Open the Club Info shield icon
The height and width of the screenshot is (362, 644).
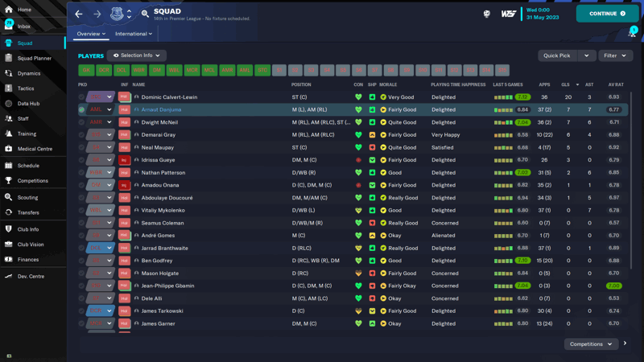[x=9, y=229]
